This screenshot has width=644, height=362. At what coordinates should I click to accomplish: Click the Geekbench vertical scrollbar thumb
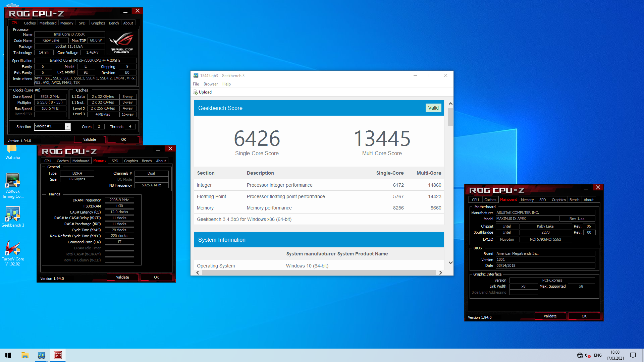click(x=450, y=117)
